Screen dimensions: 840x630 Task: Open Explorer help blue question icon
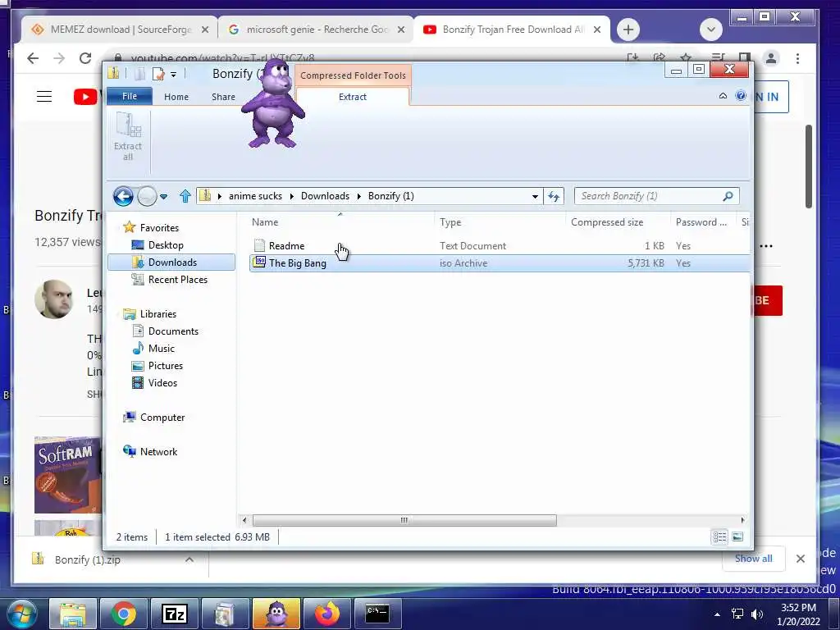pyautogui.click(x=741, y=96)
